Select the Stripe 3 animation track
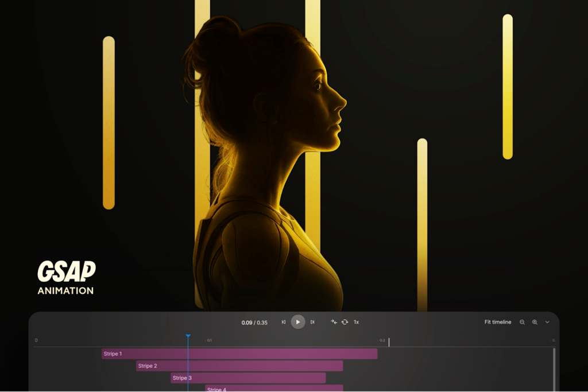The height and width of the screenshot is (392, 588). coord(248,378)
